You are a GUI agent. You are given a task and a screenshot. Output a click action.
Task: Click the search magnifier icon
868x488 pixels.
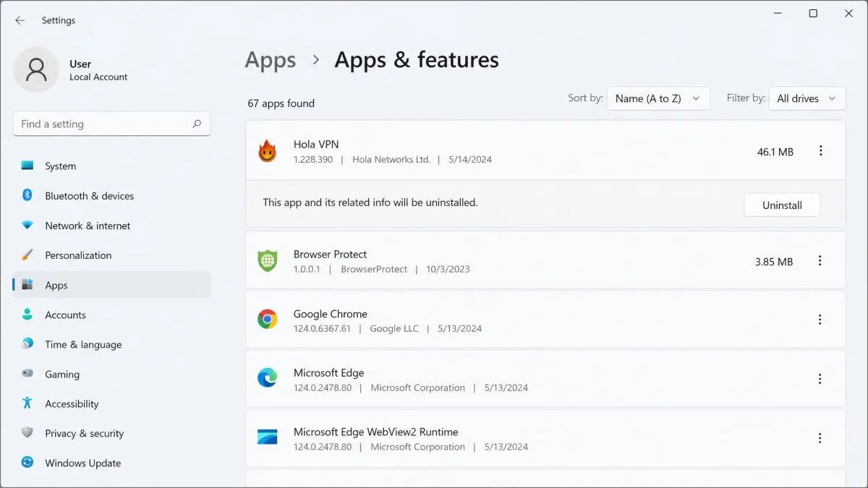(196, 124)
